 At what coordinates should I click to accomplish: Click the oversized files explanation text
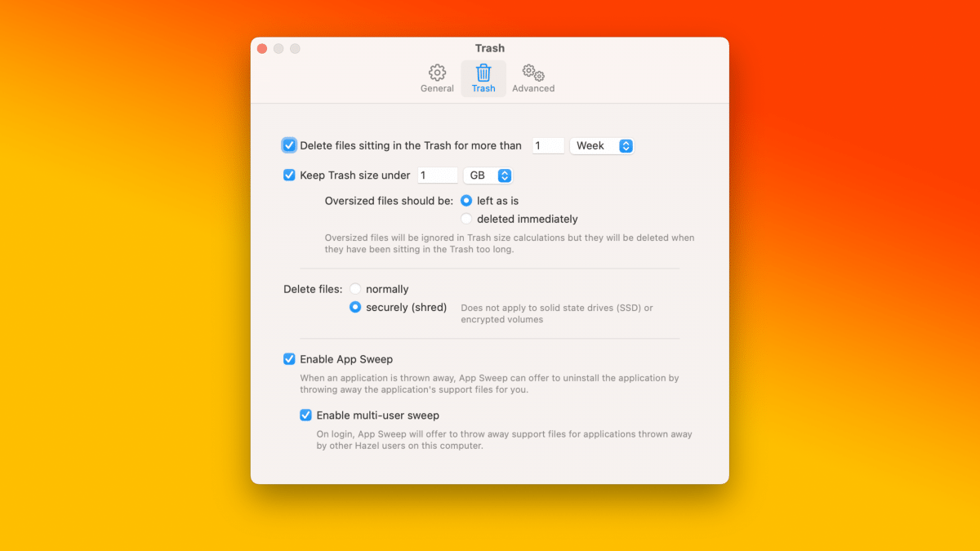click(510, 243)
